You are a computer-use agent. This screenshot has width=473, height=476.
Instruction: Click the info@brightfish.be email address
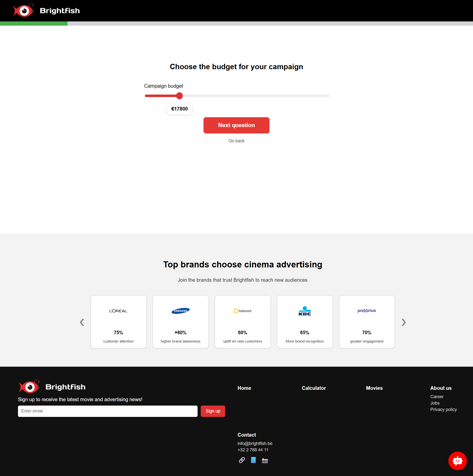pos(255,443)
